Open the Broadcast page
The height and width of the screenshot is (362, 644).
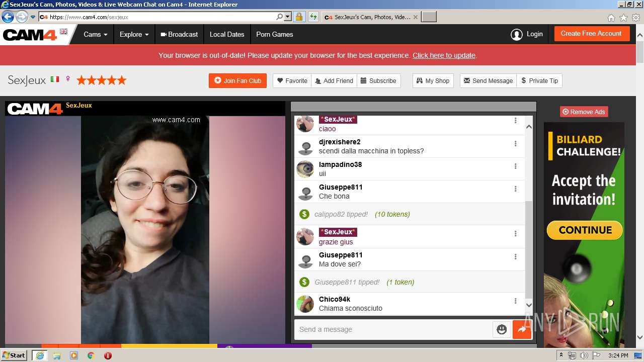click(x=179, y=34)
